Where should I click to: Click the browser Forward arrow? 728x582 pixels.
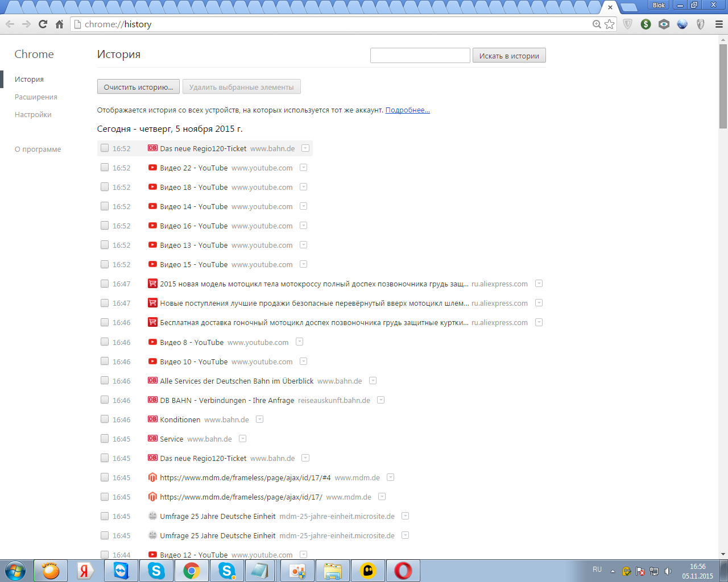click(x=26, y=24)
